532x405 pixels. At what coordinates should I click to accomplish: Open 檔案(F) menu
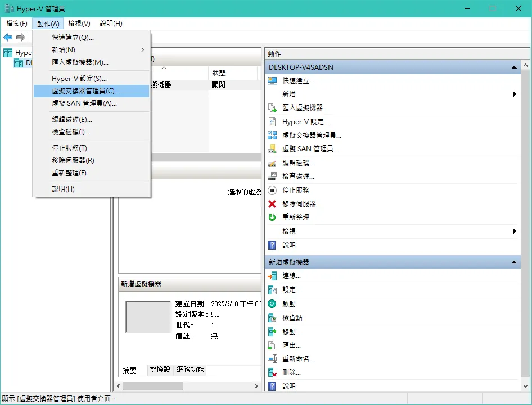[17, 24]
